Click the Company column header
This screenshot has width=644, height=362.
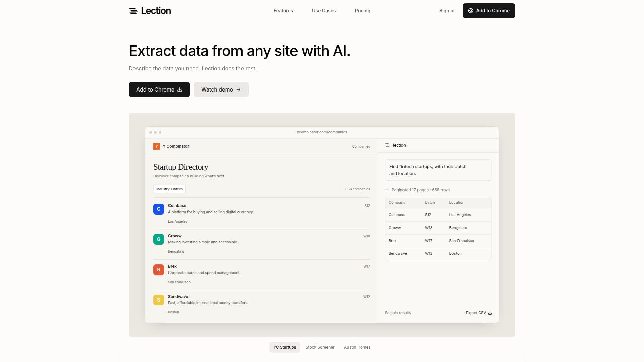click(397, 203)
